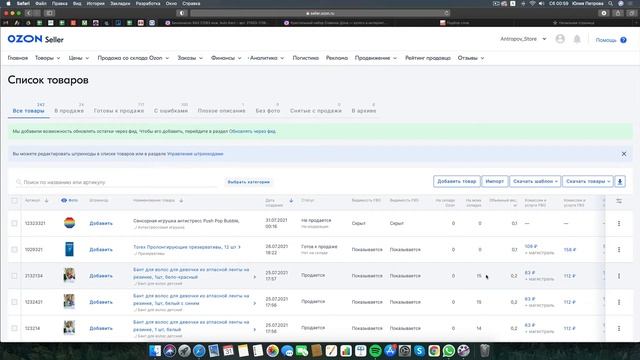640x360 pixels.
Task: Switch to the В архиве tab
Action: (364, 111)
